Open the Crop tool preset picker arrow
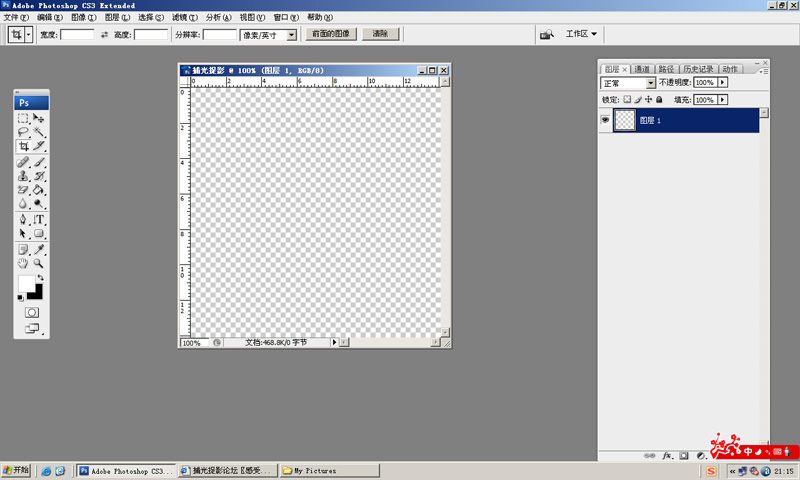 [29, 35]
